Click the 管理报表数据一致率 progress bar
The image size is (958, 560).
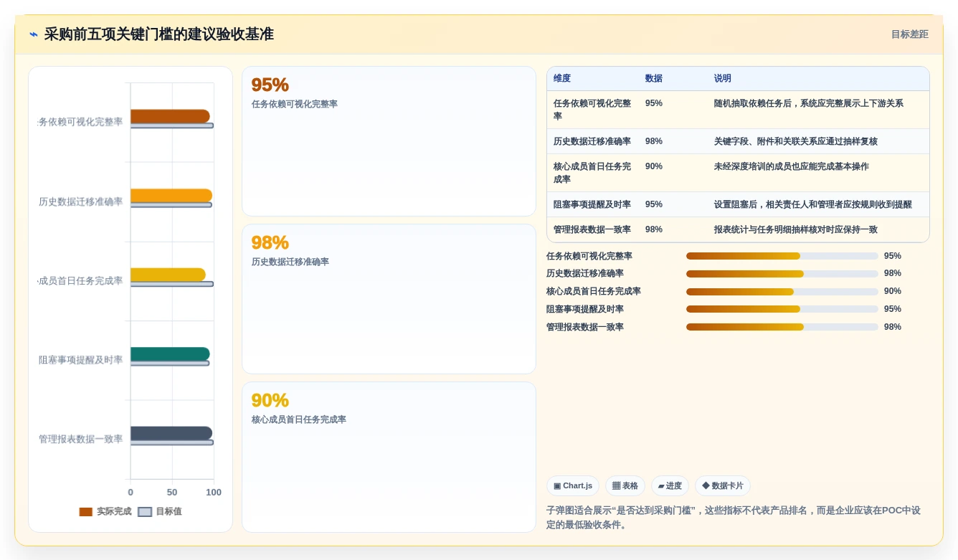pos(782,327)
